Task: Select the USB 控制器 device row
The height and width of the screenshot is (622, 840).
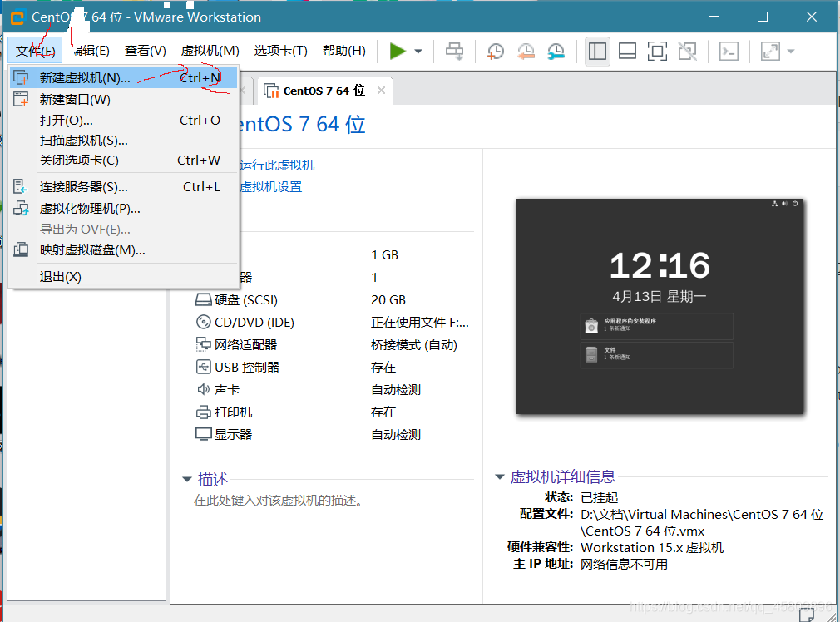Action: 334,368
